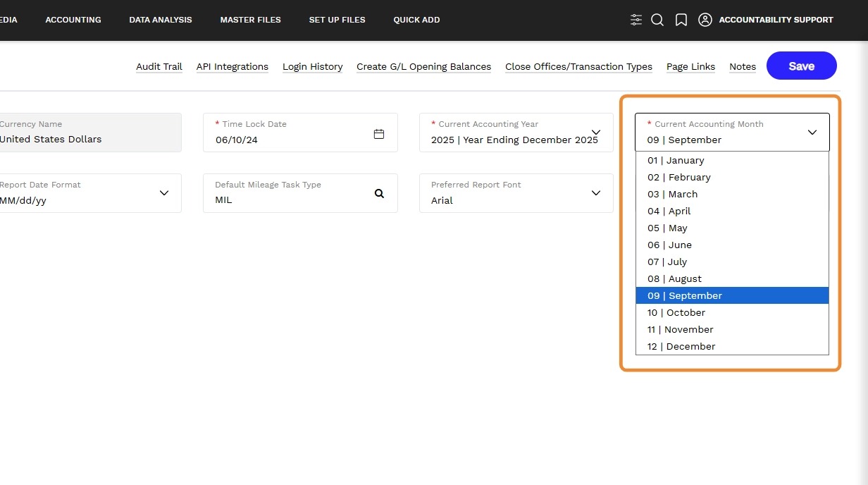Select 11 | November from month list
Screen dimensions: 868x485
point(732,329)
